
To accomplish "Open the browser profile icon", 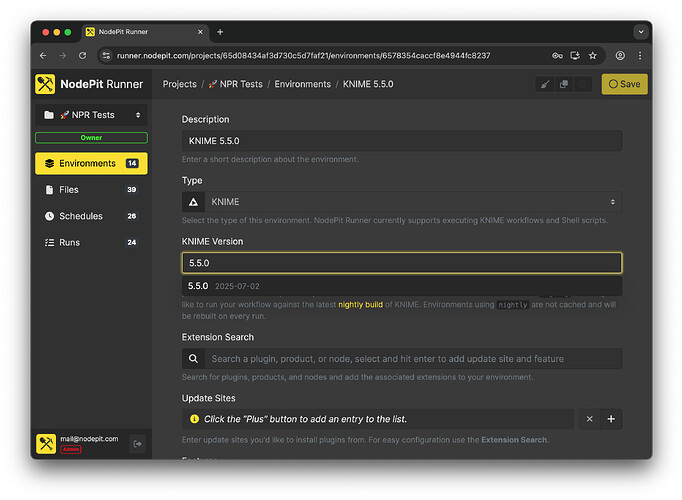I will pos(620,56).
